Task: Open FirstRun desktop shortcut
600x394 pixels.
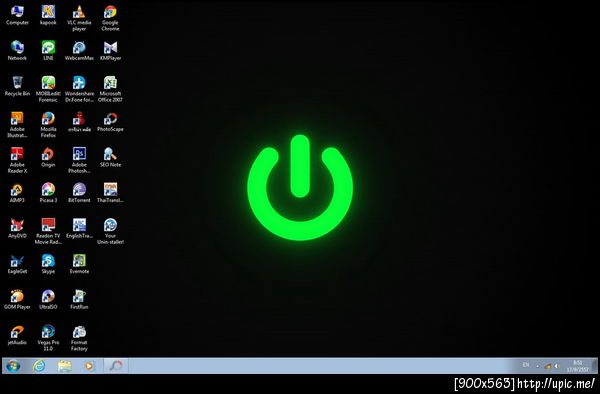Action: (x=79, y=300)
